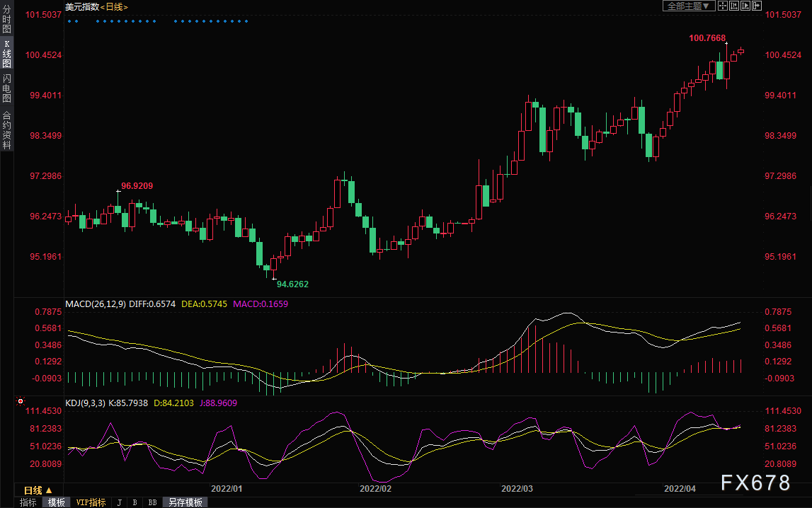Expand the 日线 period selector
Screen dimensions: 812x508
click(38, 490)
